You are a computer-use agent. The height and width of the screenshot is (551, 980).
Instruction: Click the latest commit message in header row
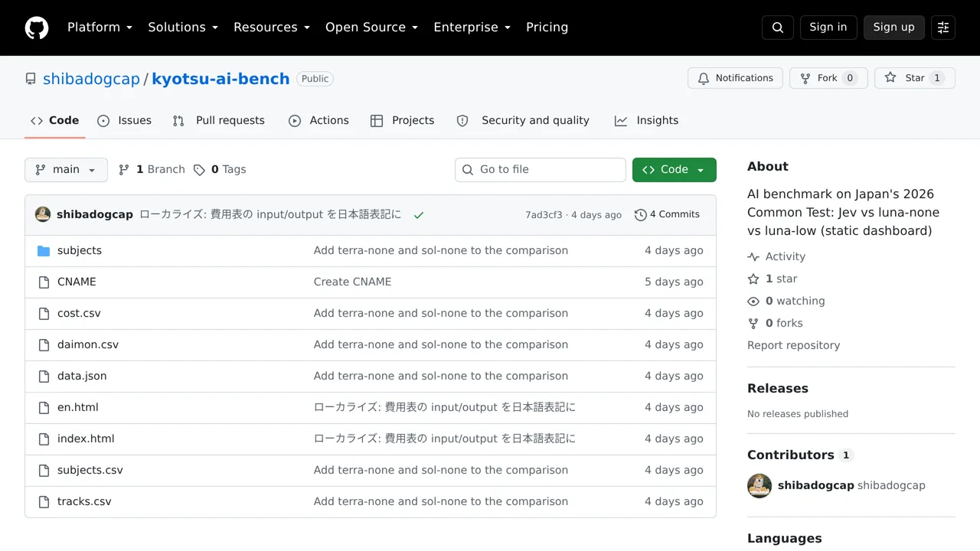point(269,214)
